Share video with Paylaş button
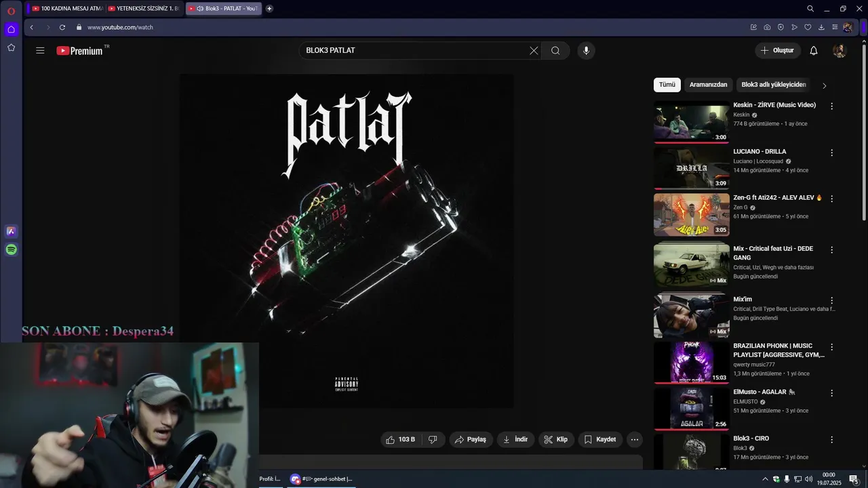Screen dimensions: 868x488 click(x=471, y=439)
